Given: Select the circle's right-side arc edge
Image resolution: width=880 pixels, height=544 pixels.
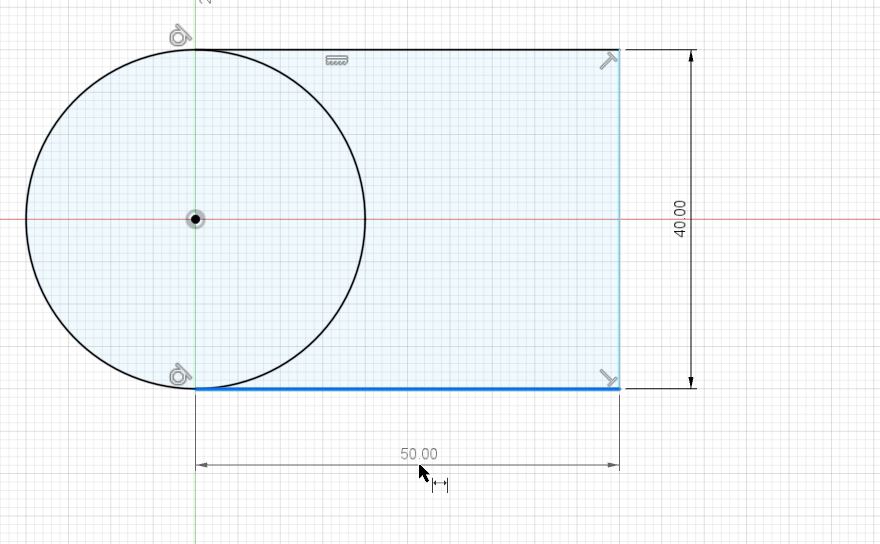Looking at the screenshot, I should (365, 219).
